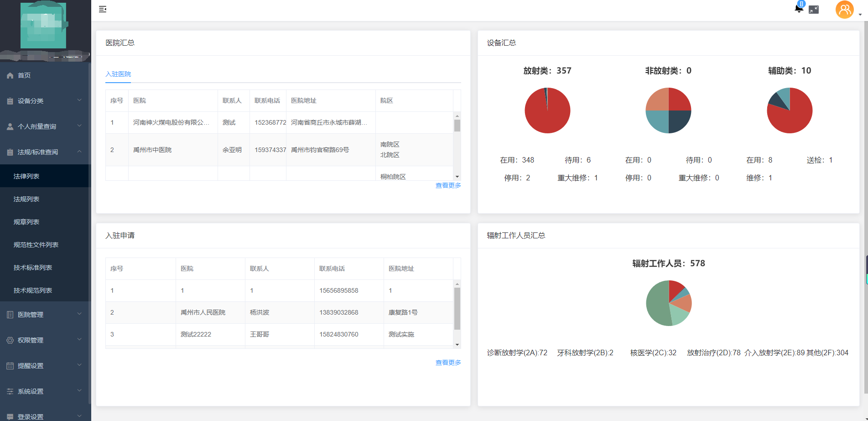Open the user avatar menu

pyautogui.click(x=844, y=10)
